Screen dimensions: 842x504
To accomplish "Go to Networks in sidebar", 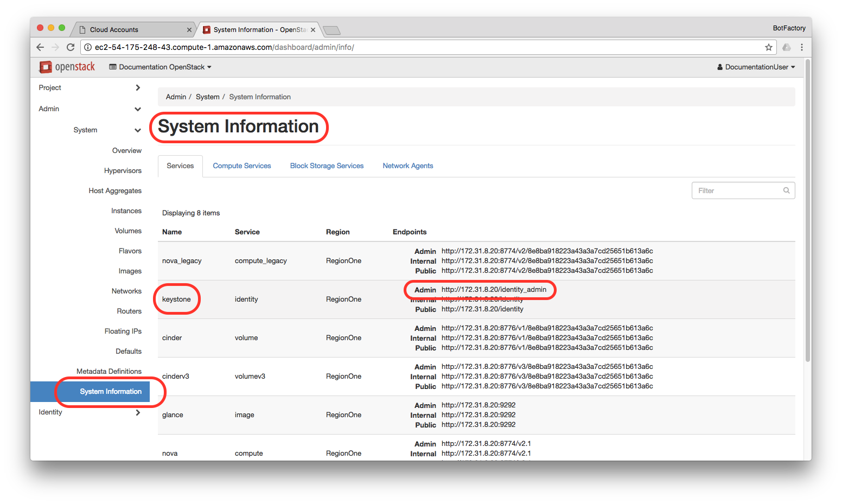I will click(x=126, y=291).
